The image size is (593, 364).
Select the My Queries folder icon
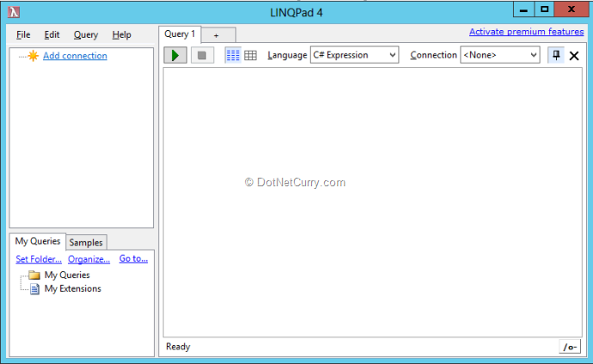tap(34, 275)
